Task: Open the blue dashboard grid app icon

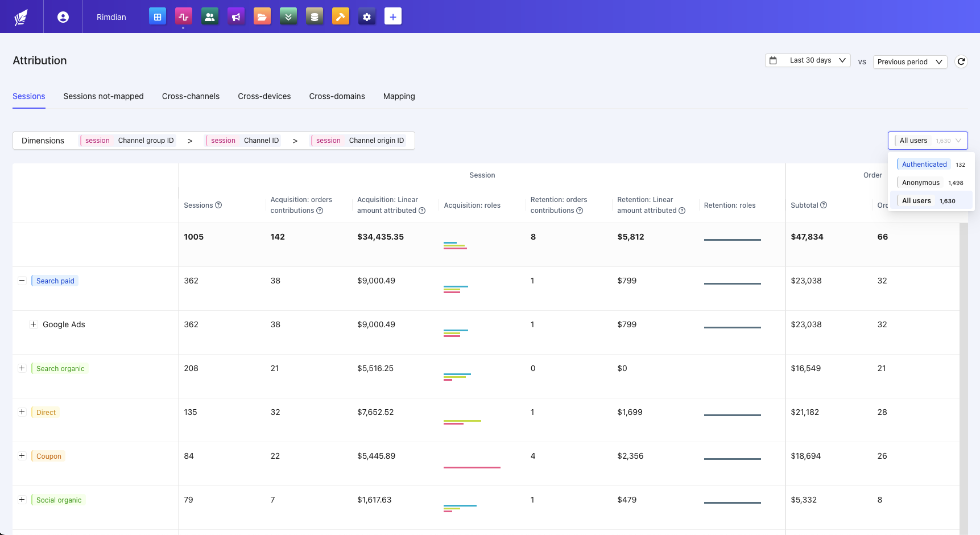Action: 158,17
